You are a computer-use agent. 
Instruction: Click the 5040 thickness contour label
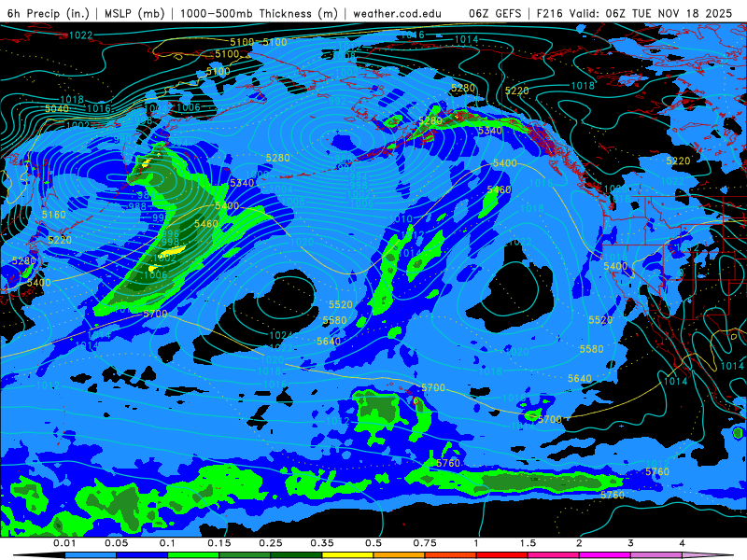tap(57, 109)
